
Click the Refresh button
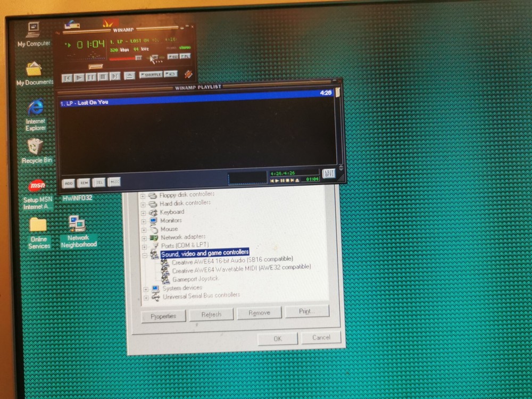tap(211, 314)
